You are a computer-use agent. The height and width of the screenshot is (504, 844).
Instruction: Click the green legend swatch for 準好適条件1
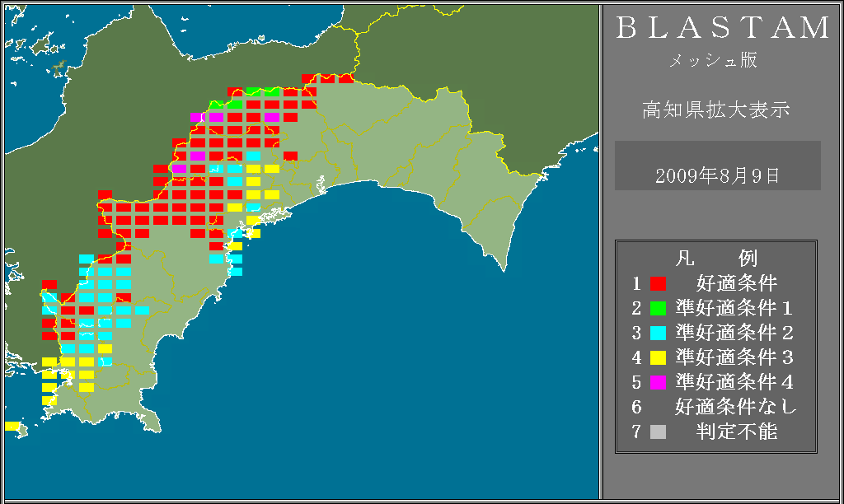658,308
